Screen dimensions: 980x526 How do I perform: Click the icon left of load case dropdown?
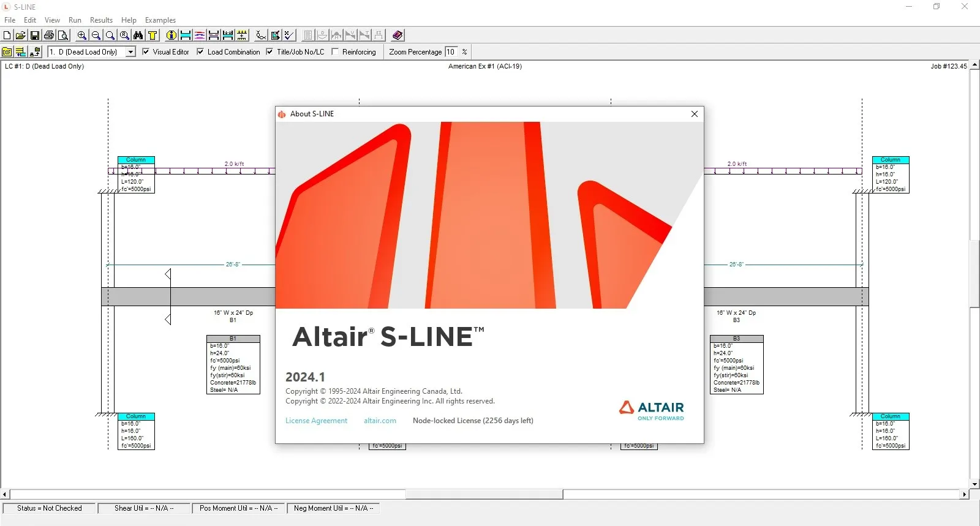(x=35, y=52)
